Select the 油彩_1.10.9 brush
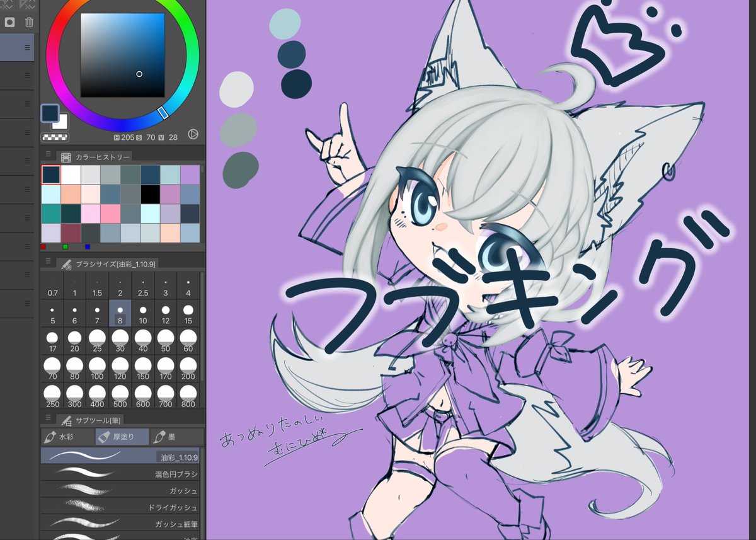The height and width of the screenshot is (540, 756). [120, 456]
